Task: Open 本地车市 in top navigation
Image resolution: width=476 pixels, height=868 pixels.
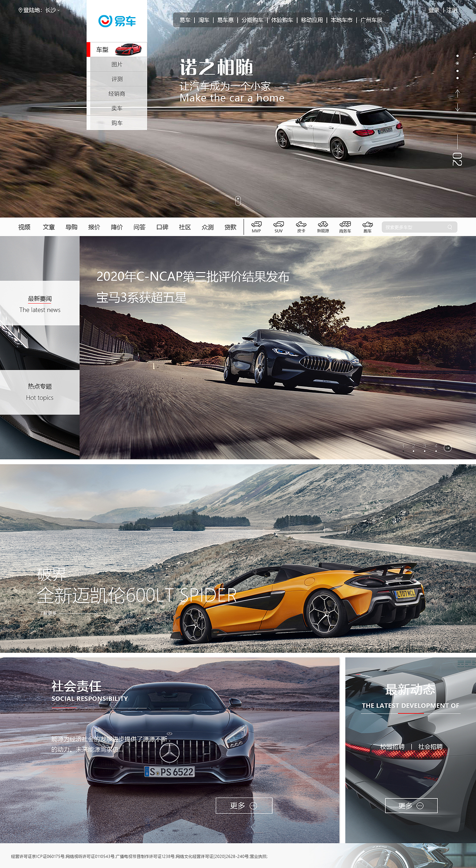Action: [341, 20]
